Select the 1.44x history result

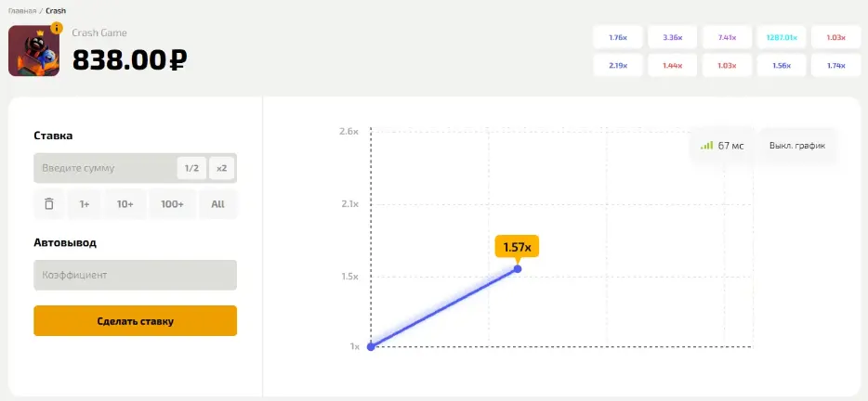[x=672, y=65]
